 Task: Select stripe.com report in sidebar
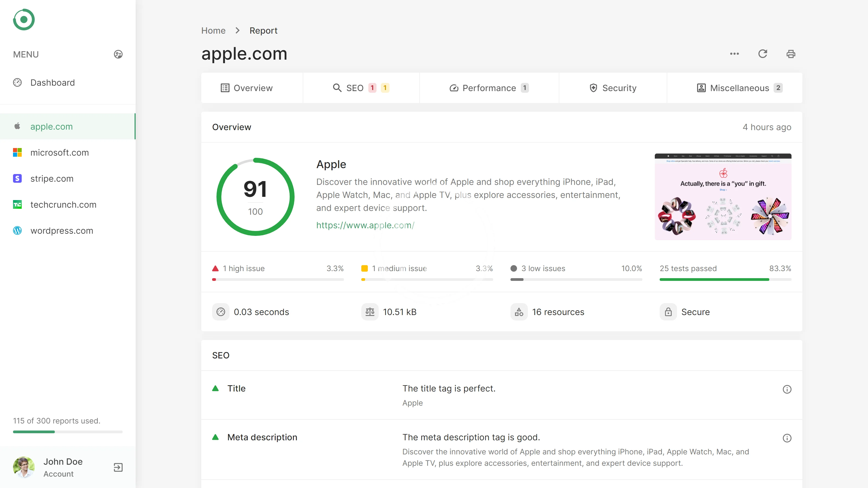52,178
